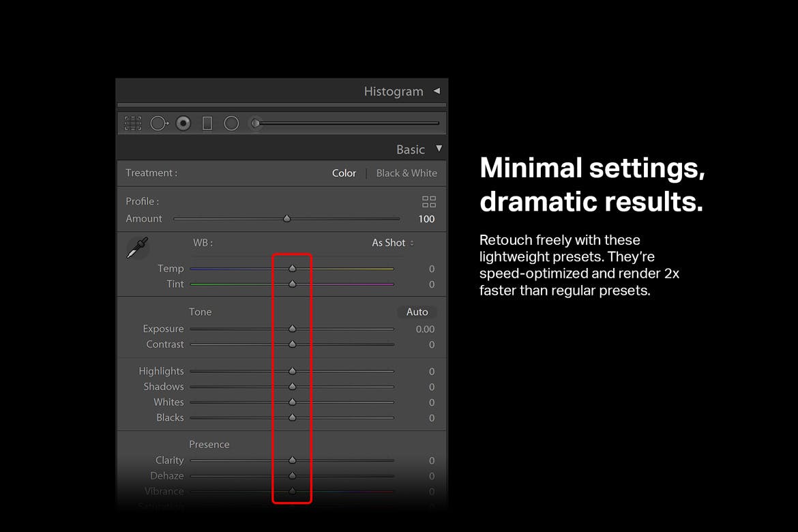The height and width of the screenshot is (532, 798).
Task: Select the Spot Removal tool
Action: click(159, 123)
